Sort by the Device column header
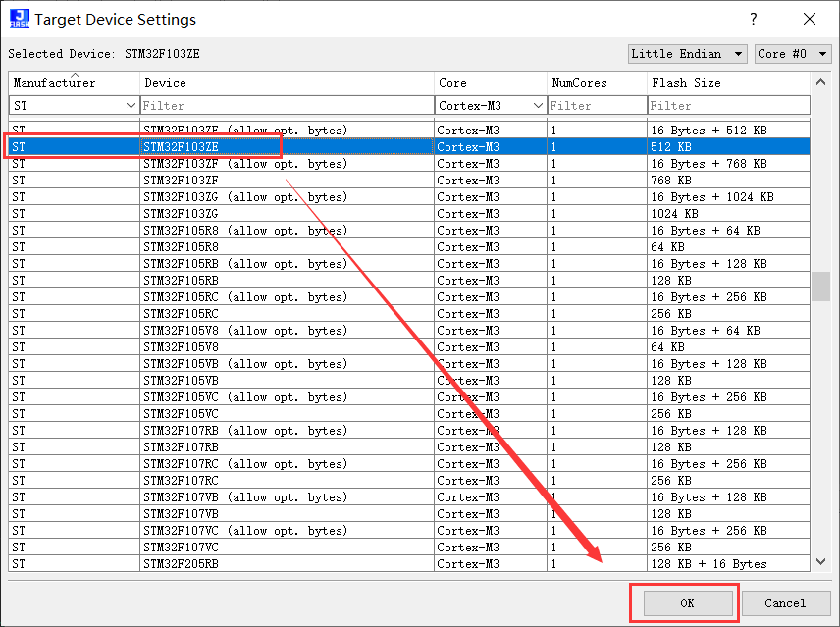840x627 pixels. pyautogui.click(x=288, y=83)
